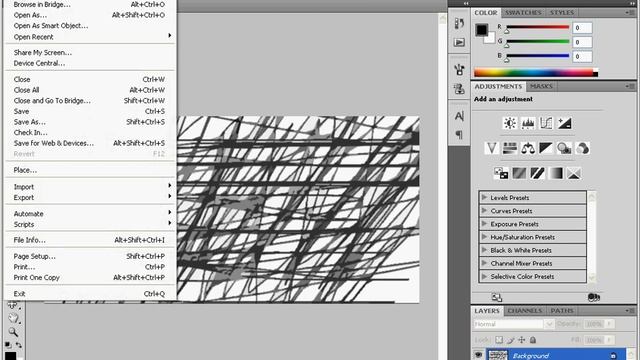
Task: Switch to the Paths tab
Action: tap(562, 311)
